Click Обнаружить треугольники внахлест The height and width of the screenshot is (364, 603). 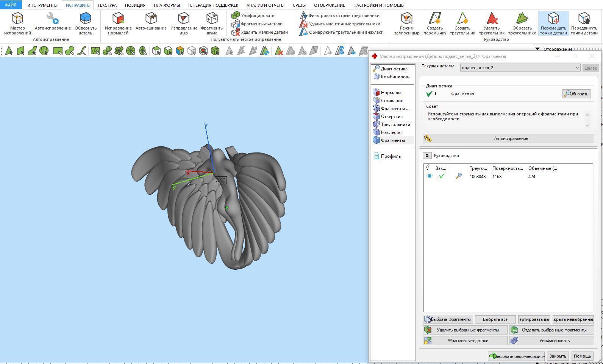341,32
